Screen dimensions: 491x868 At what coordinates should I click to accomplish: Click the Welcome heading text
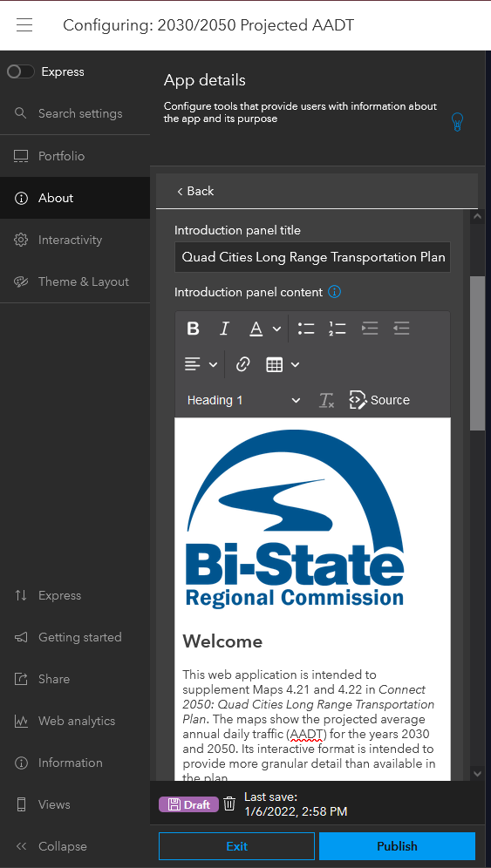(x=222, y=641)
